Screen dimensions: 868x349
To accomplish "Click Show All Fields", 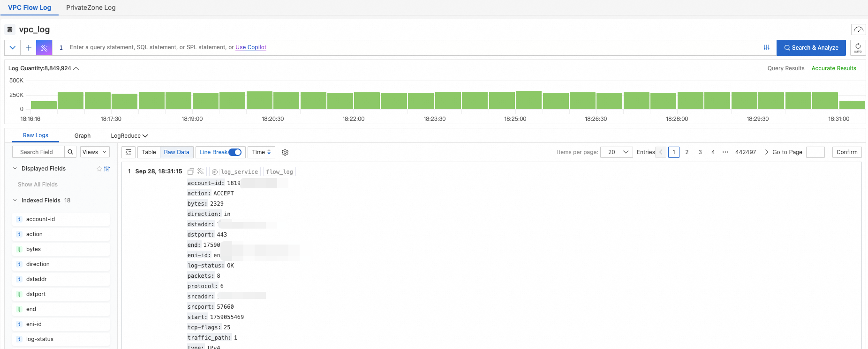I will [x=38, y=185].
